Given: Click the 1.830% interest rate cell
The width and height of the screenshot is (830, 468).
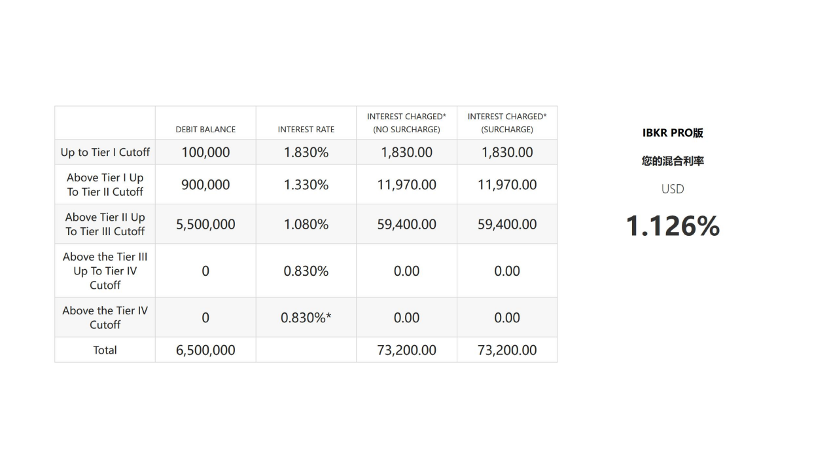Looking at the screenshot, I should (x=306, y=152).
